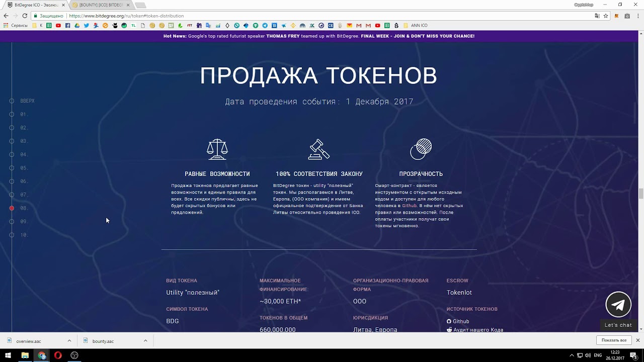Switch to the [BOUNTY] [ICO] BITDEGREE tab
This screenshot has height=362, width=644.
coord(101,5)
